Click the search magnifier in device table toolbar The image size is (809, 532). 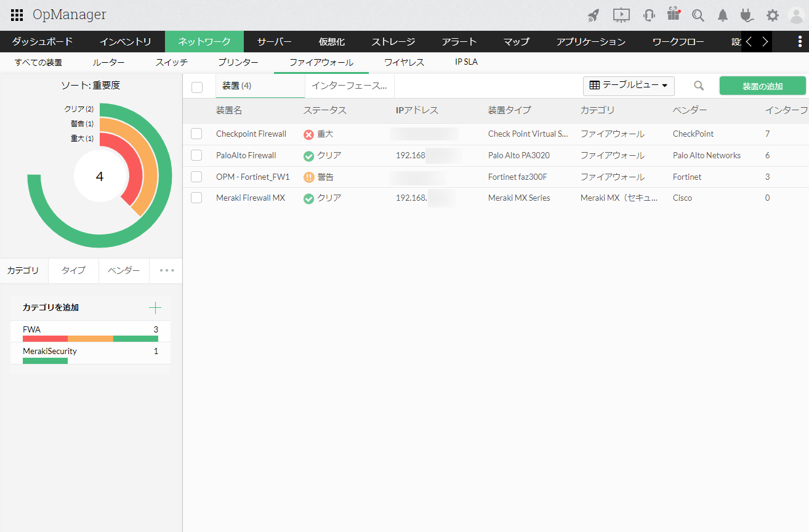click(x=698, y=86)
